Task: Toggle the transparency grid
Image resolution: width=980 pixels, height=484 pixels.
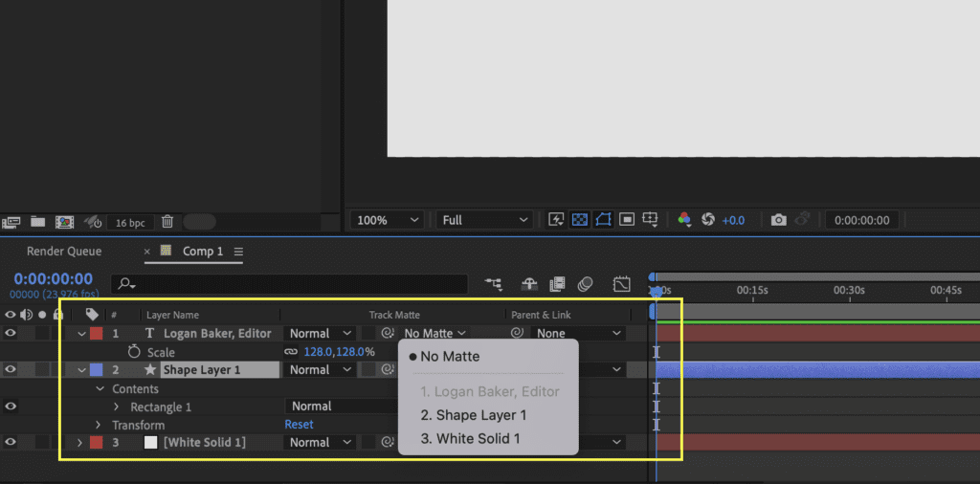Action: [x=579, y=220]
